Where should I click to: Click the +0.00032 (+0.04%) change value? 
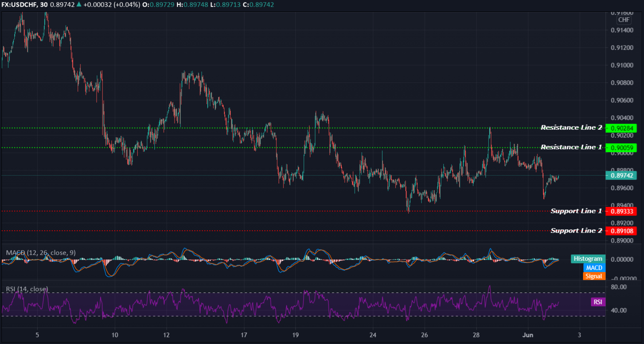(x=112, y=5)
